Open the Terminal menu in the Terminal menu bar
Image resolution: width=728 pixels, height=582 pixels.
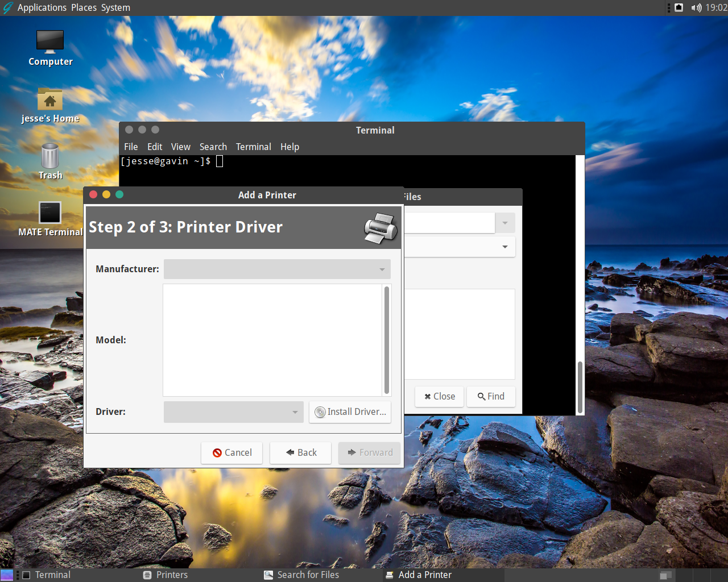point(254,147)
